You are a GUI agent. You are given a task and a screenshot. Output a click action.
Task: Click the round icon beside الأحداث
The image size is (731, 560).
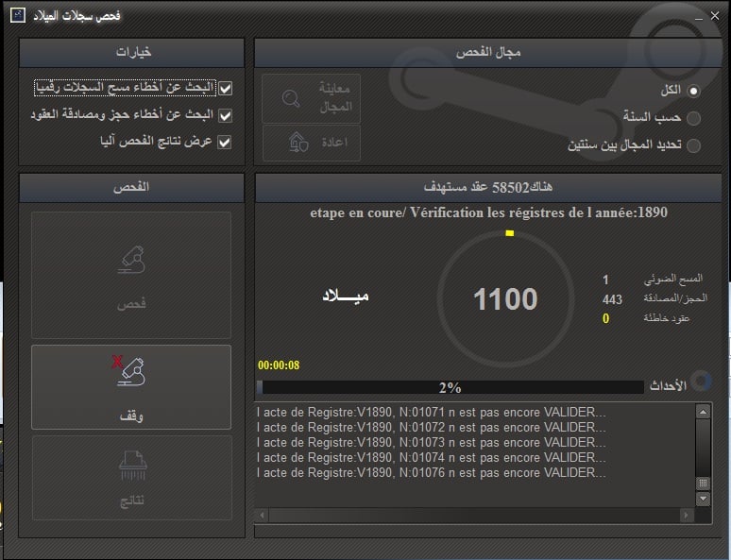[x=702, y=381]
